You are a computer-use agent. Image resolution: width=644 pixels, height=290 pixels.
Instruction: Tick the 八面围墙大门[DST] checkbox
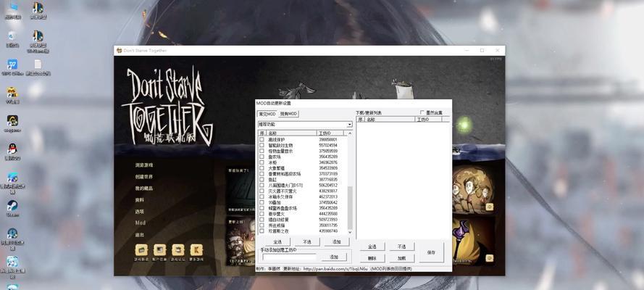262,186
